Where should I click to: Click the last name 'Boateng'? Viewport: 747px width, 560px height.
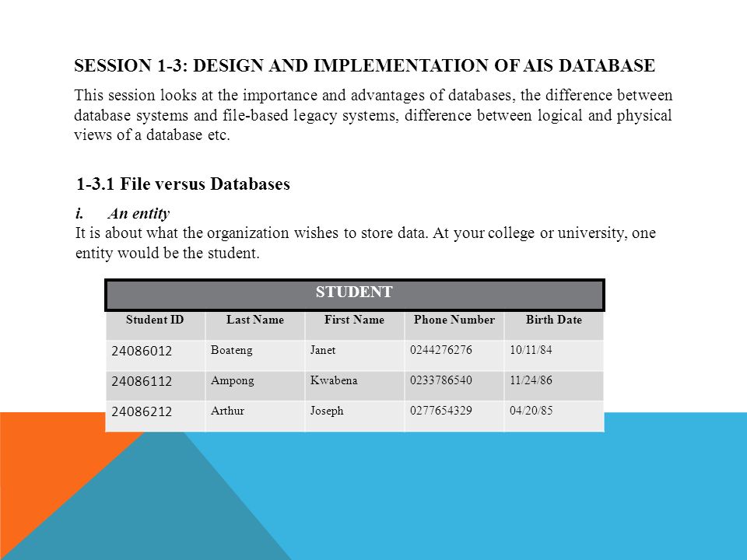point(232,351)
